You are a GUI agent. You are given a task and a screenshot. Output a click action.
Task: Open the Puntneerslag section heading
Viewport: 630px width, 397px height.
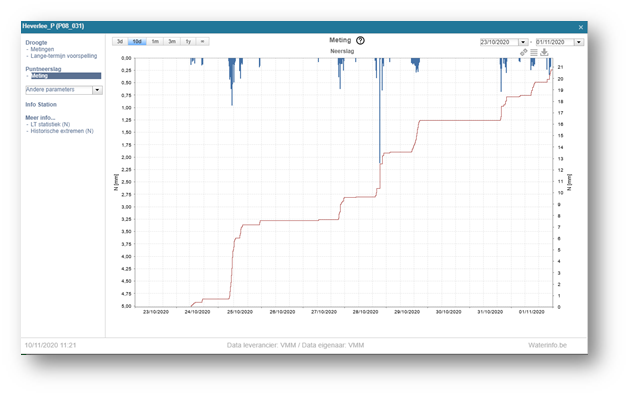pos(43,69)
